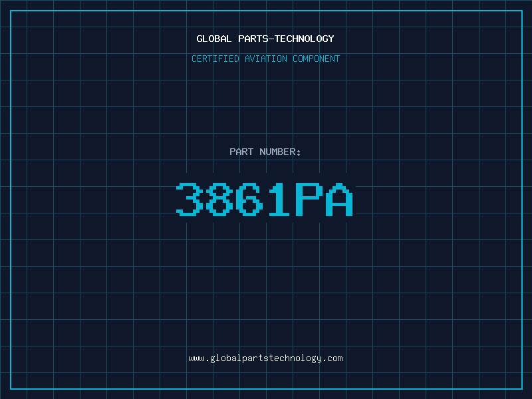Image resolution: width=532 pixels, height=399 pixels.
Task: Open the www.globalpartstechnology.com link
Action: click(x=265, y=358)
